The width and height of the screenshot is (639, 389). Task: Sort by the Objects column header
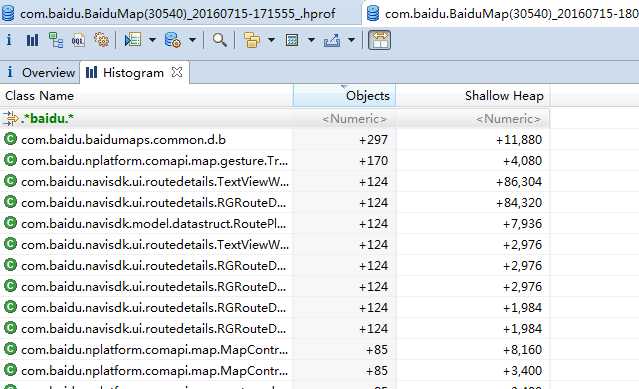(x=344, y=96)
